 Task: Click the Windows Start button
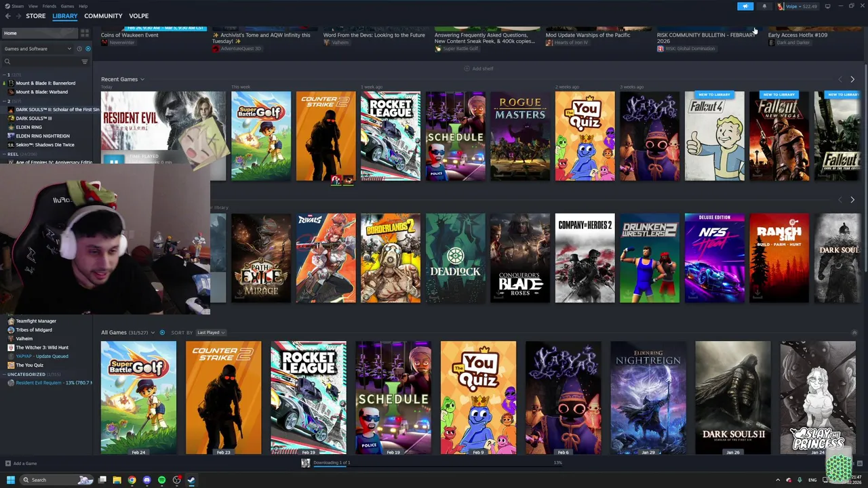click(11, 480)
